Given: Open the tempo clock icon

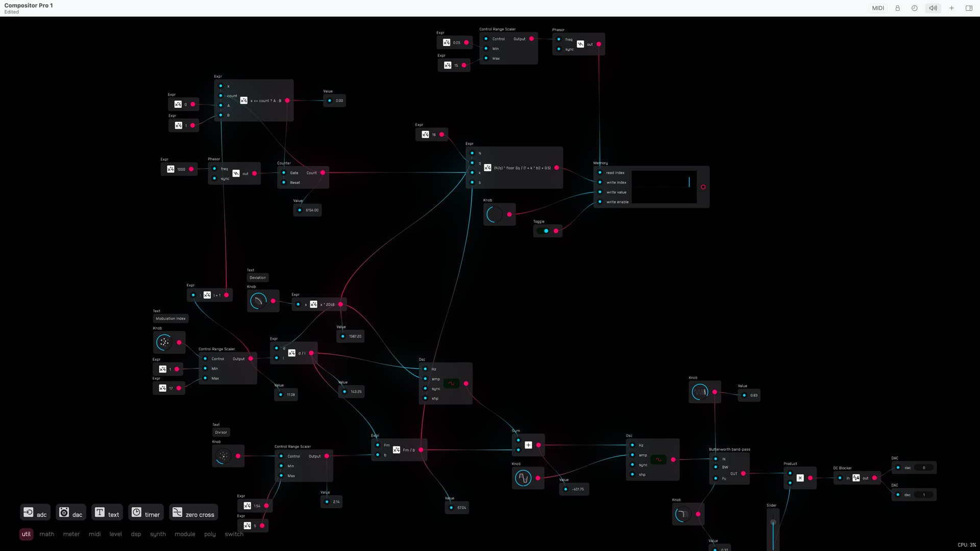Looking at the screenshot, I should 914,8.
